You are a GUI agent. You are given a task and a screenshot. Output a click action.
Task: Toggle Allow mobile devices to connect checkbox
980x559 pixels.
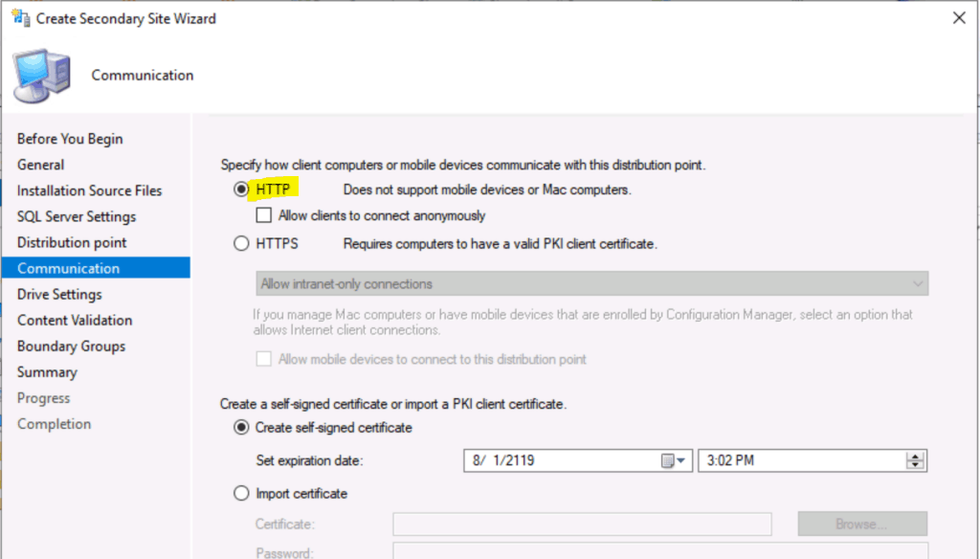(264, 359)
